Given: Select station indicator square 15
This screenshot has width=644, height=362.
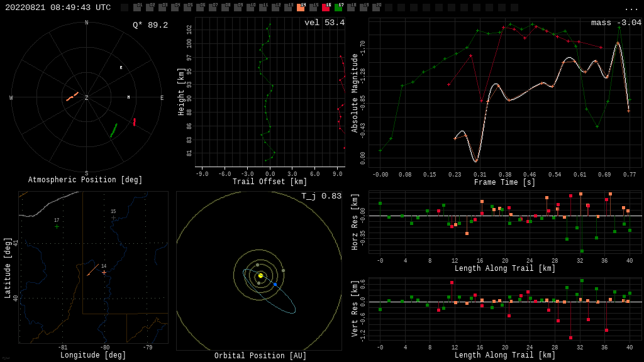Looking at the screenshot, I should coord(313,7).
